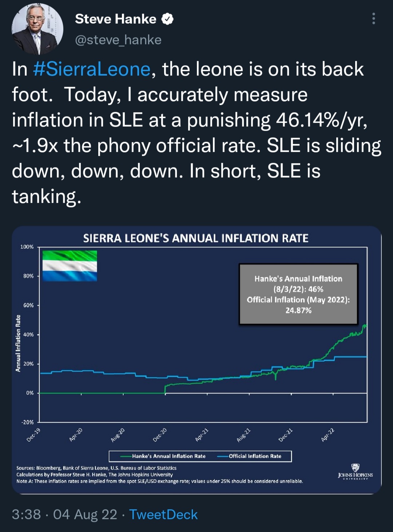
Task: Click the Sierra Leone flag in chart
Action: coord(70,266)
